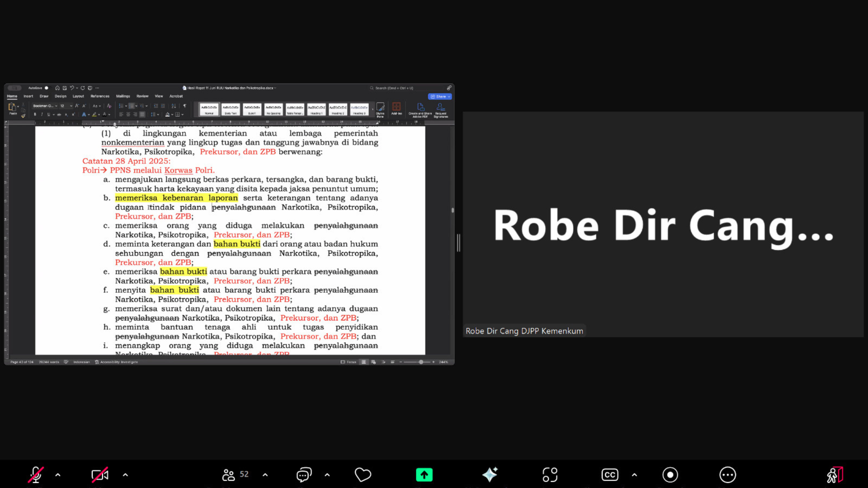Open the Zoom apps icon
The height and width of the screenshot is (488, 868).
tap(550, 475)
